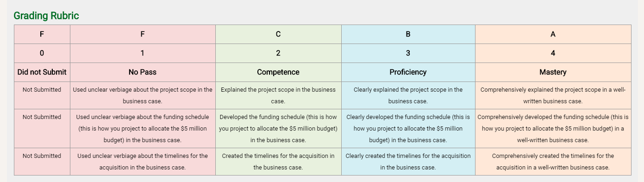
Task: Select Proficiency funding schedule criterion cell
Action: pyautogui.click(x=408, y=129)
